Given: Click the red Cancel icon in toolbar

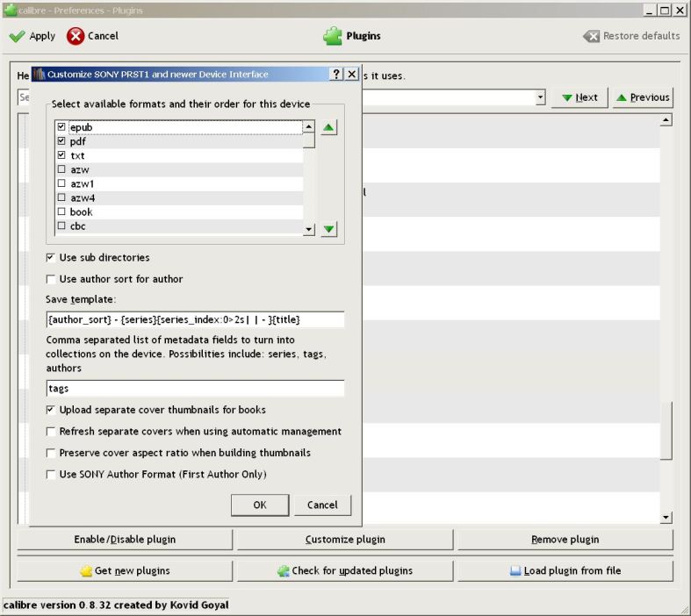Looking at the screenshot, I should tap(76, 36).
